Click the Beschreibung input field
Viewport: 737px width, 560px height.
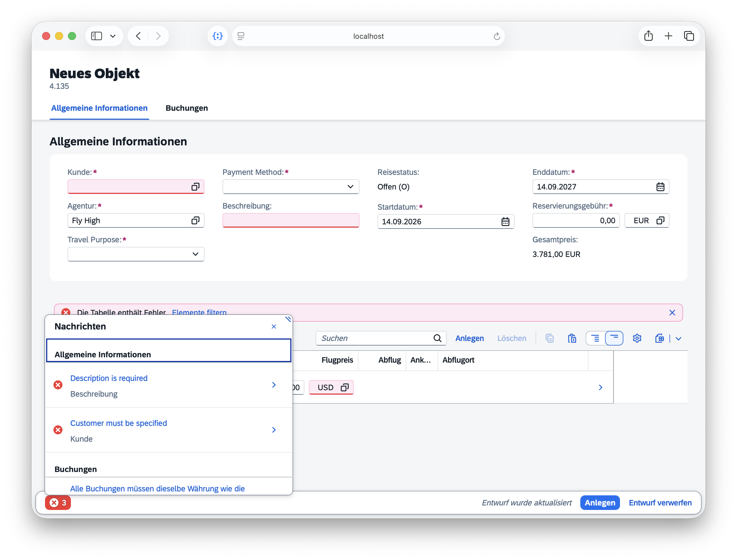click(291, 220)
